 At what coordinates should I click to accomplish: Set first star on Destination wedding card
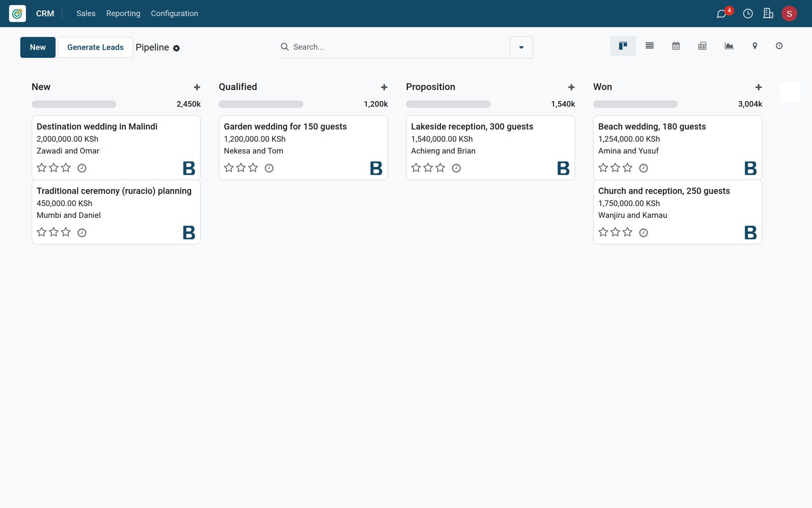click(42, 168)
